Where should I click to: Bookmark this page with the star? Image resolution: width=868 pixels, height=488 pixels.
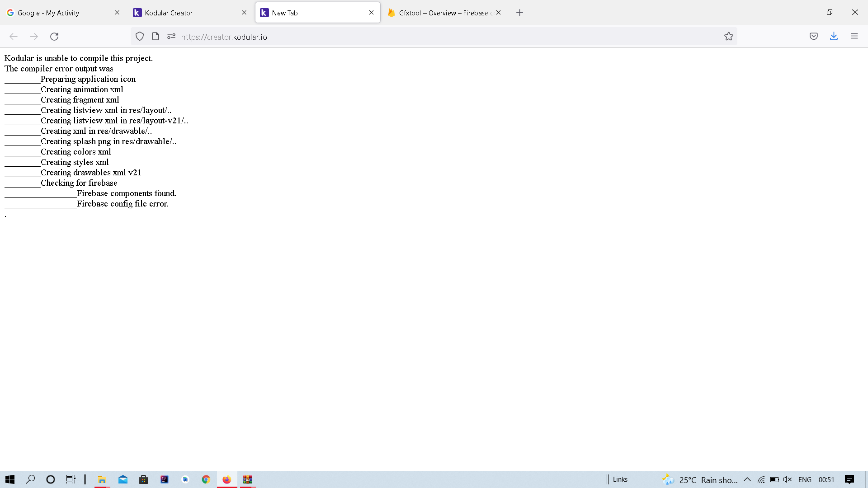pos(729,37)
